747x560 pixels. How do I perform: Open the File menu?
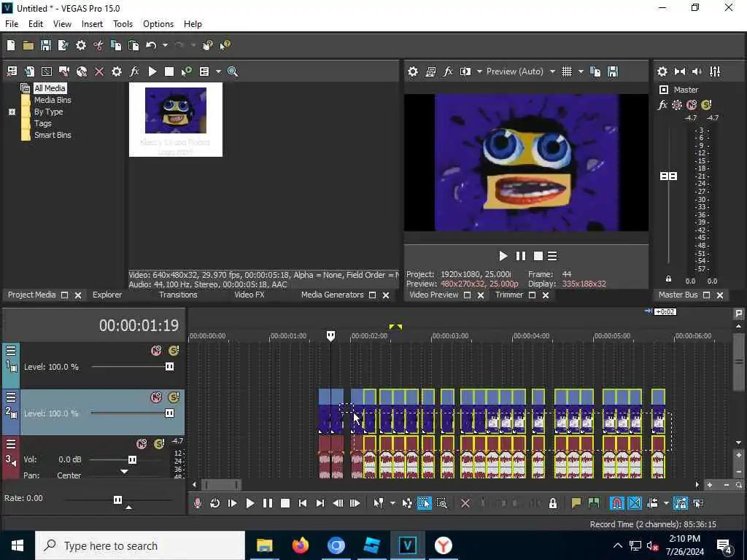[12, 24]
